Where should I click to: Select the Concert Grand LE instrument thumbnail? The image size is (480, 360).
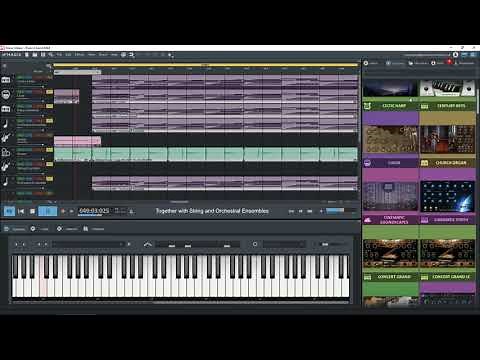click(447, 253)
